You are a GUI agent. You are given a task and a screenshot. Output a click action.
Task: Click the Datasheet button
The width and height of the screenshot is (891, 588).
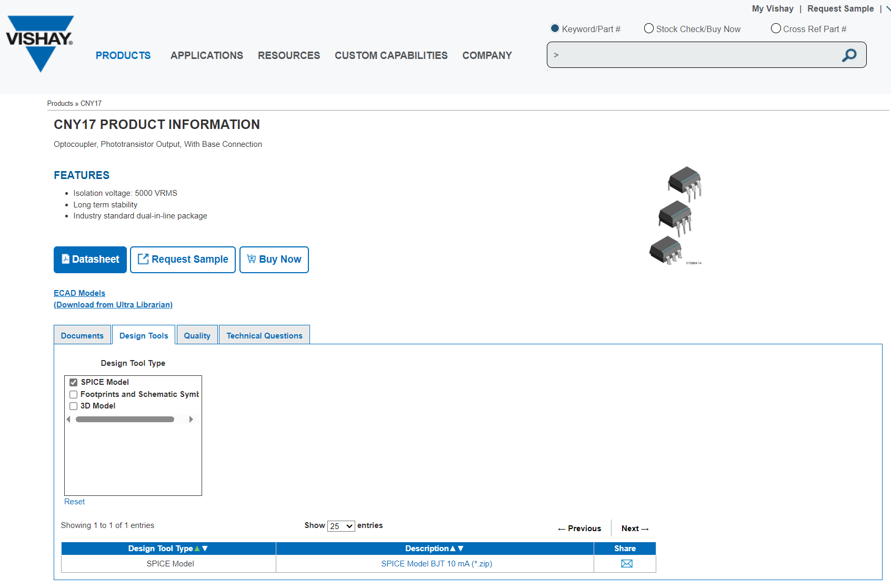pyautogui.click(x=90, y=260)
